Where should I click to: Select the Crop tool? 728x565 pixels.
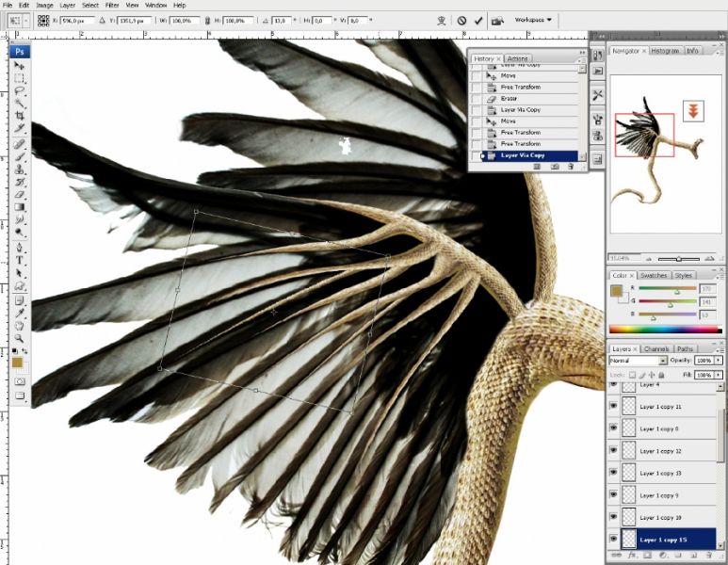click(20, 116)
